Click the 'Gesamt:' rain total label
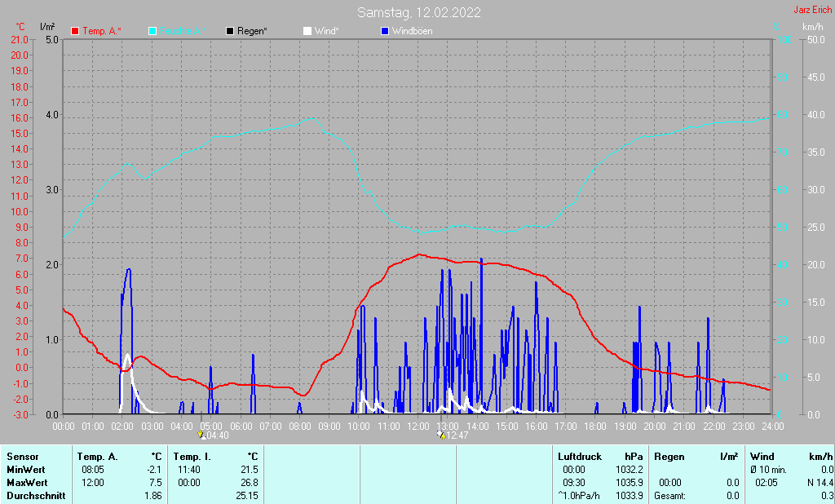 pos(670,496)
